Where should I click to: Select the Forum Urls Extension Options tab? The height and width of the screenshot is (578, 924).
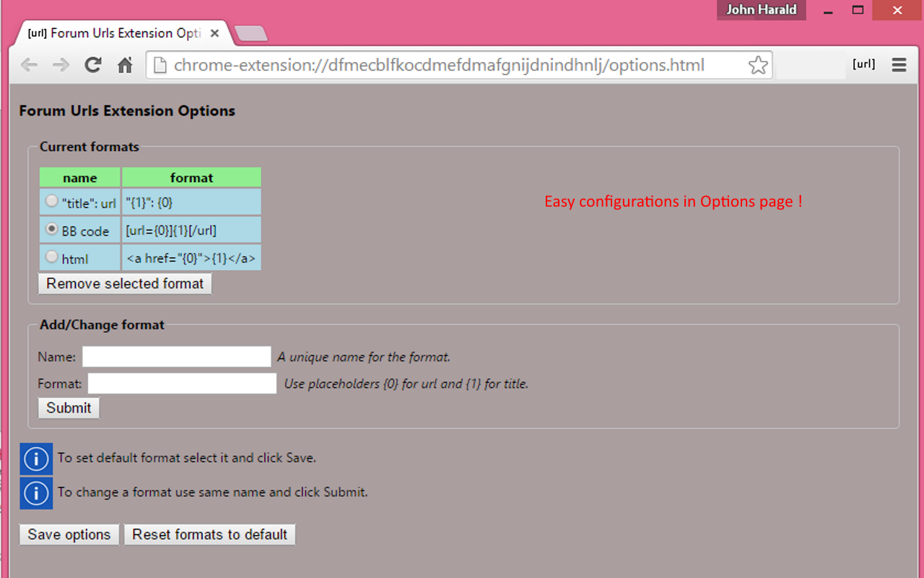115,33
